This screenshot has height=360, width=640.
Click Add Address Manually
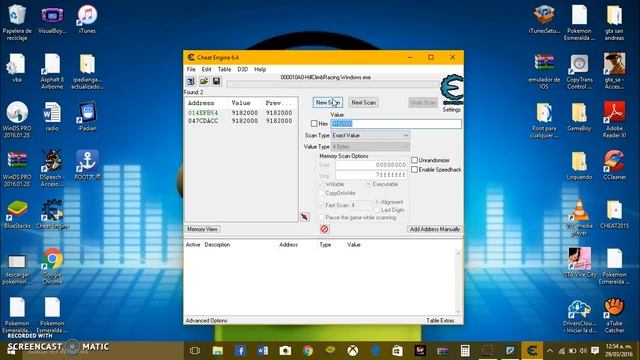(435, 229)
